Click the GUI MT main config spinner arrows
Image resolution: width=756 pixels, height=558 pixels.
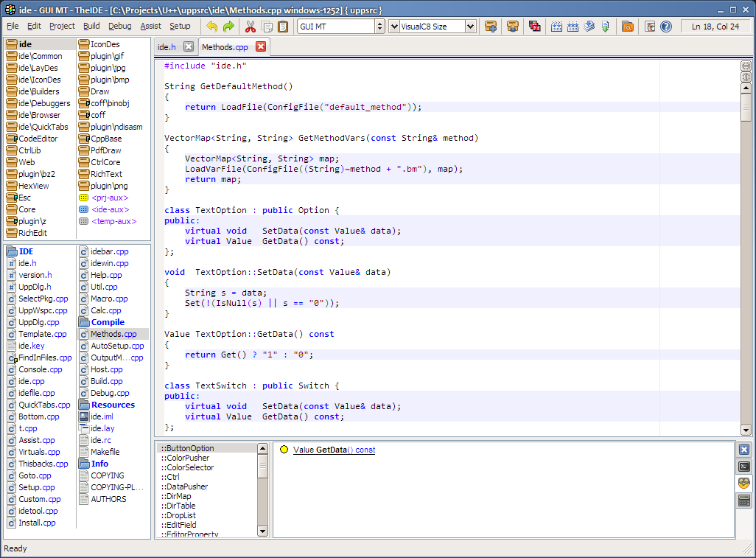coord(380,27)
